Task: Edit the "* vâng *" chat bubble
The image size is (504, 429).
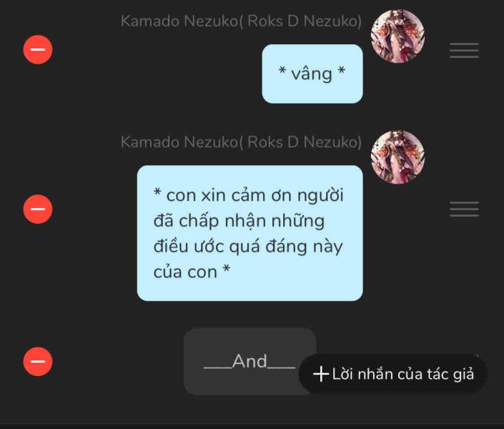Action: 312,74
